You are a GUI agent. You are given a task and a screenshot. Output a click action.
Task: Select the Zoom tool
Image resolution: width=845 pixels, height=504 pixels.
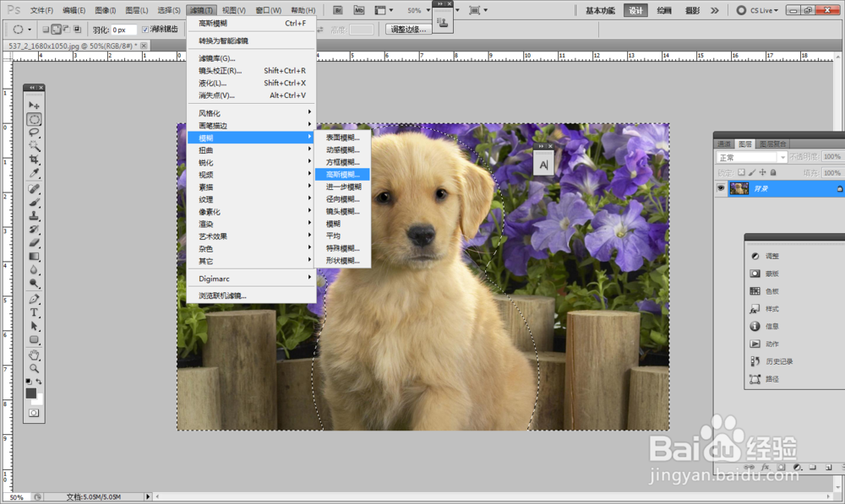pos(34,369)
